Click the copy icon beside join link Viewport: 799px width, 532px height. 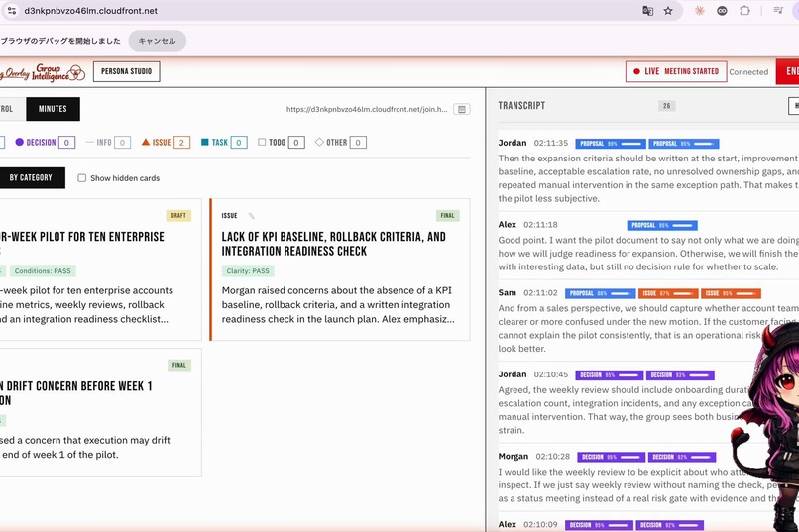pos(462,109)
